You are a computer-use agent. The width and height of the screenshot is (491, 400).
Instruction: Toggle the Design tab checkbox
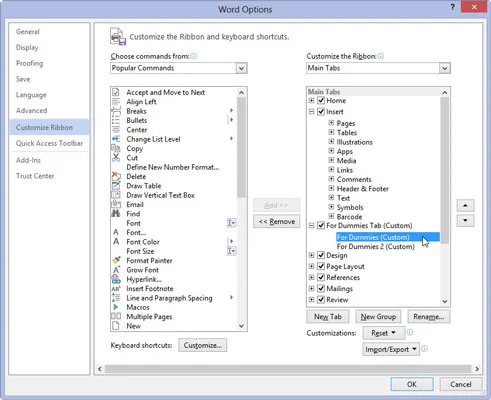[321, 255]
